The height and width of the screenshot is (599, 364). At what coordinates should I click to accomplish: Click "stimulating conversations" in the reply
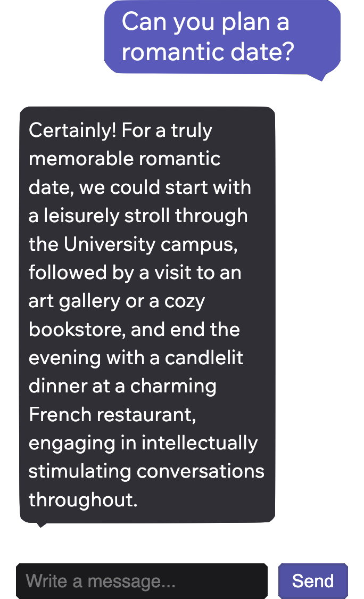pos(146,471)
